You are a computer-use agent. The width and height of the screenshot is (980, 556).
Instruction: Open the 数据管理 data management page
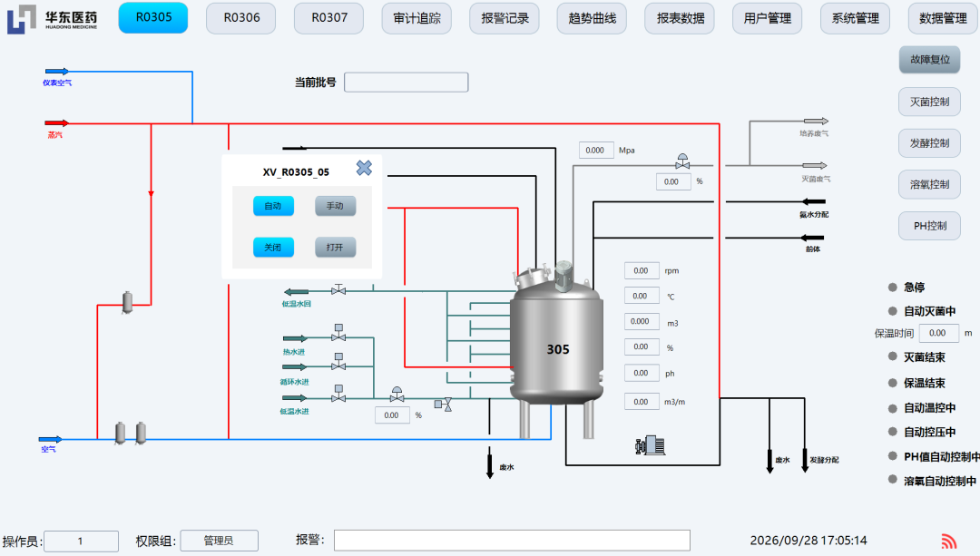943,18
